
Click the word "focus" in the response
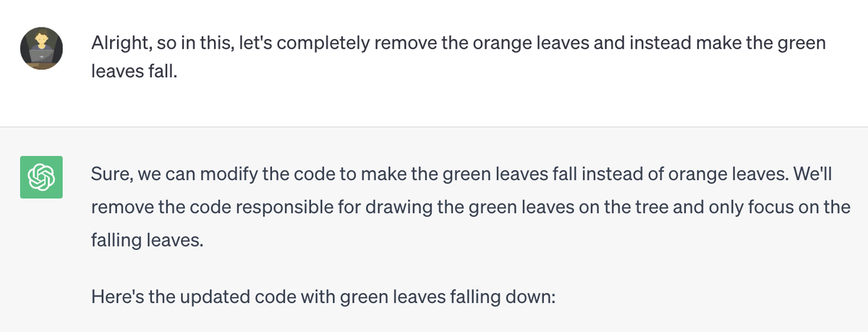click(x=759, y=207)
